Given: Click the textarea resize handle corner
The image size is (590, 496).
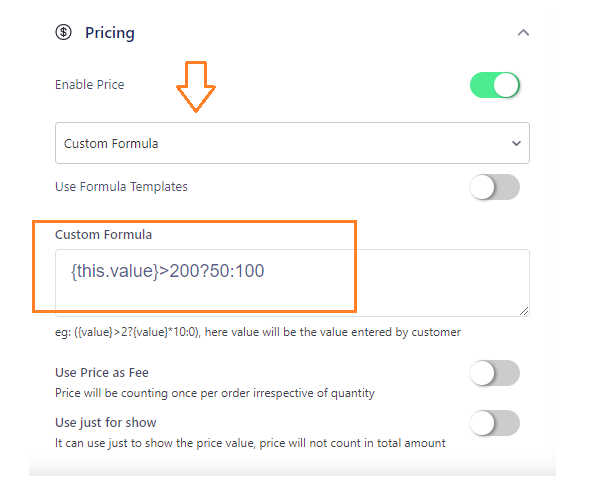Looking at the screenshot, I should click(524, 311).
